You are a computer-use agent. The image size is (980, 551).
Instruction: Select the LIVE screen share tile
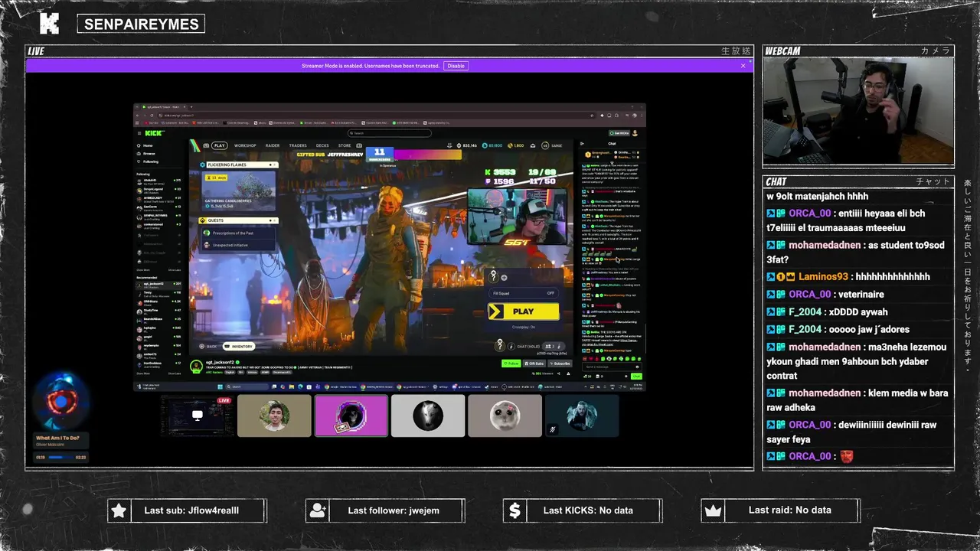coord(198,416)
